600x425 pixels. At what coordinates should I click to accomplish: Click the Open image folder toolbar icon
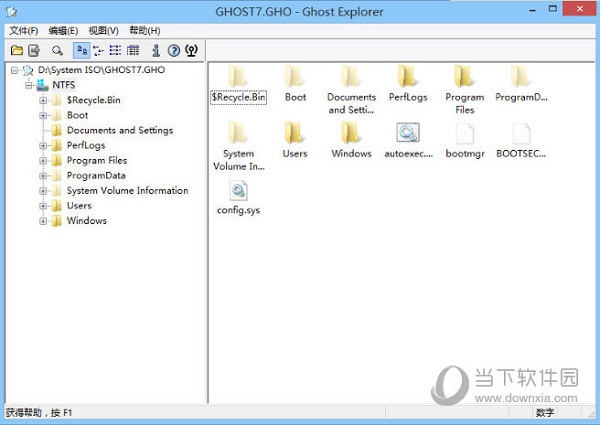[17, 50]
